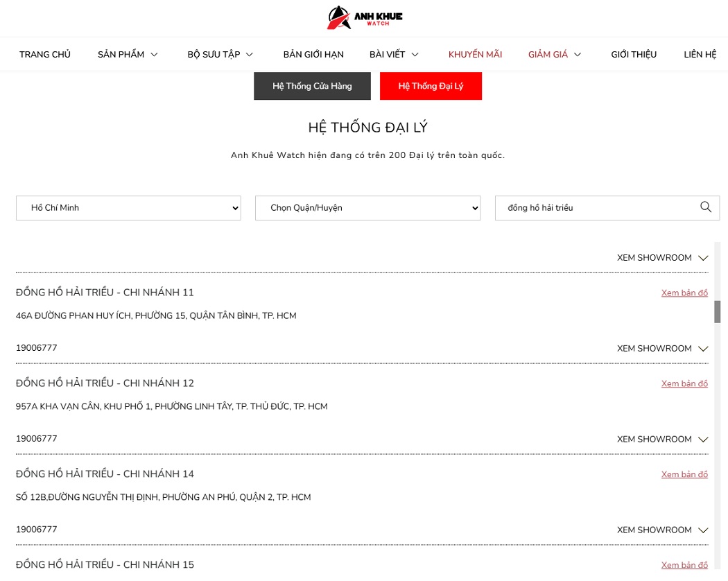Switch to Hệ Thống Đại Lý tab

coord(431,86)
